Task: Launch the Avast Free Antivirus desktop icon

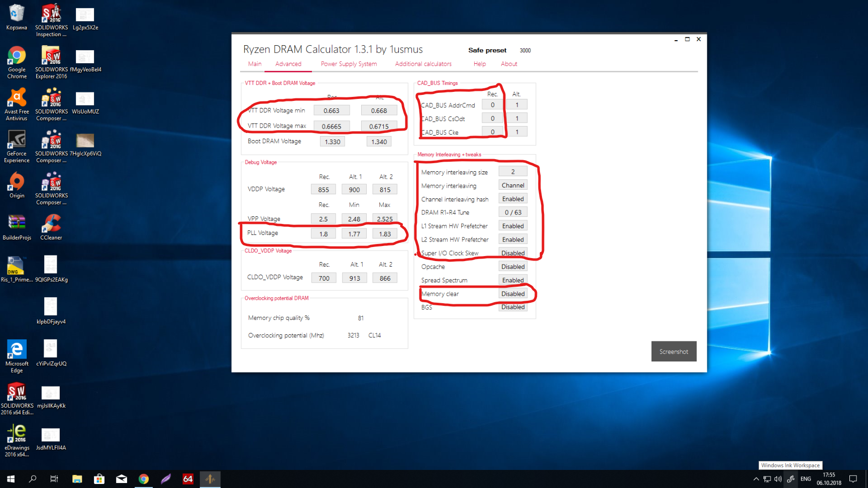Action: click(x=17, y=104)
